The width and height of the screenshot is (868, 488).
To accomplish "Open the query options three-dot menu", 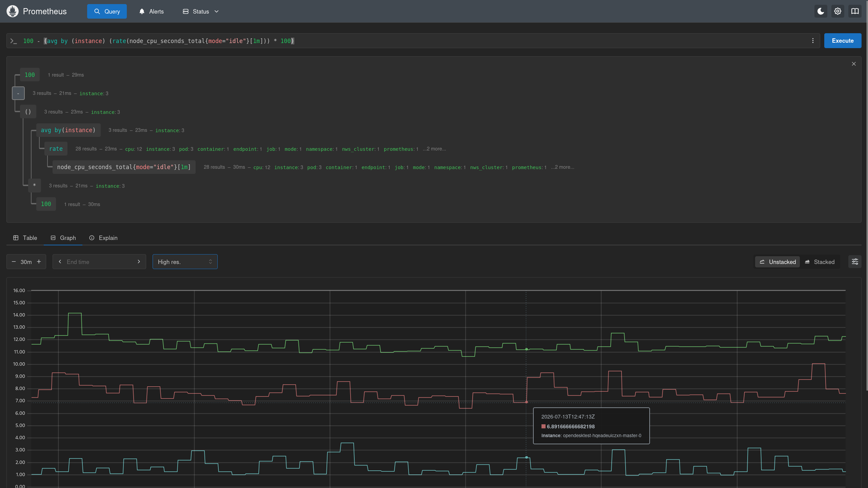I will tap(813, 41).
